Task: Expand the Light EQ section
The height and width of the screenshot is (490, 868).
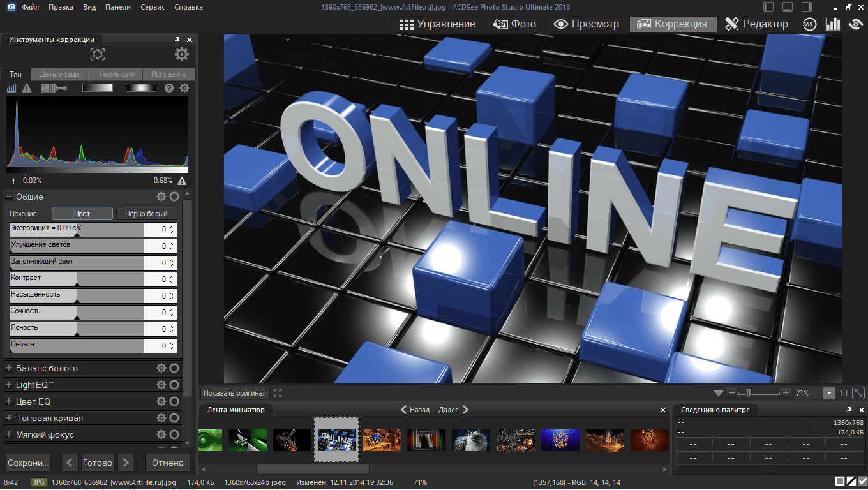Action: pos(9,385)
